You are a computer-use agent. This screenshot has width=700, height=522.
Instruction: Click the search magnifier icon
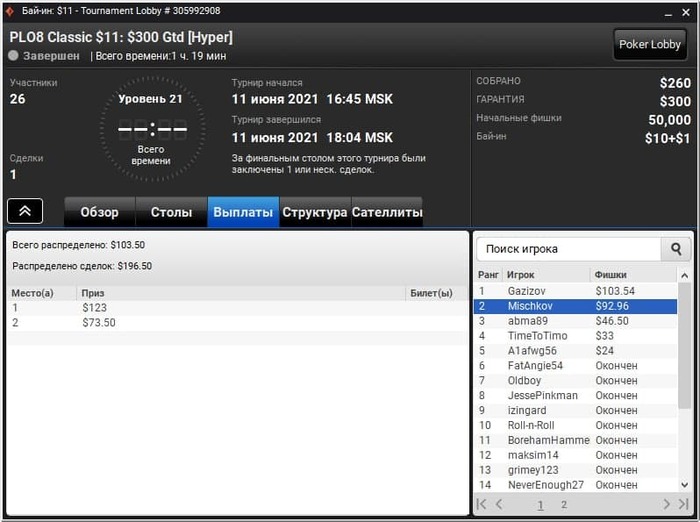coord(676,249)
